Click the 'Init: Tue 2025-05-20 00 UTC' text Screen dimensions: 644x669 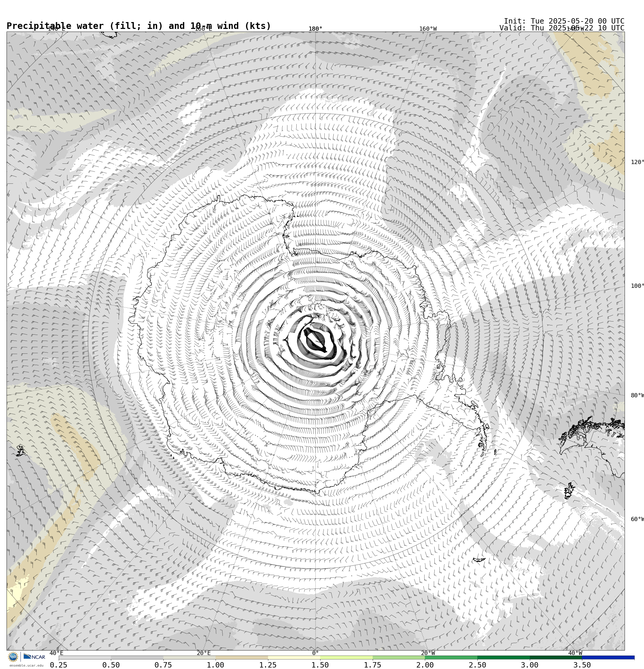tap(564, 21)
